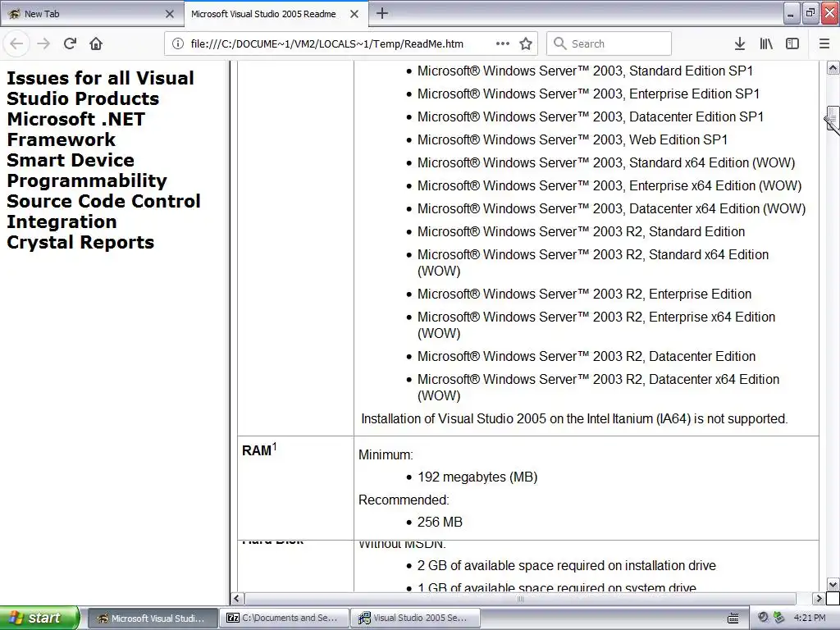Click 'Windows Server 2003 R2, Enterprise Edition' line
840x630 pixels.
coord(584,294)
